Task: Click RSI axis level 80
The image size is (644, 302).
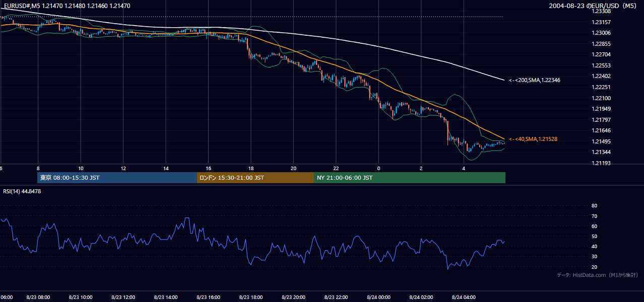Action: pos(594,206)
